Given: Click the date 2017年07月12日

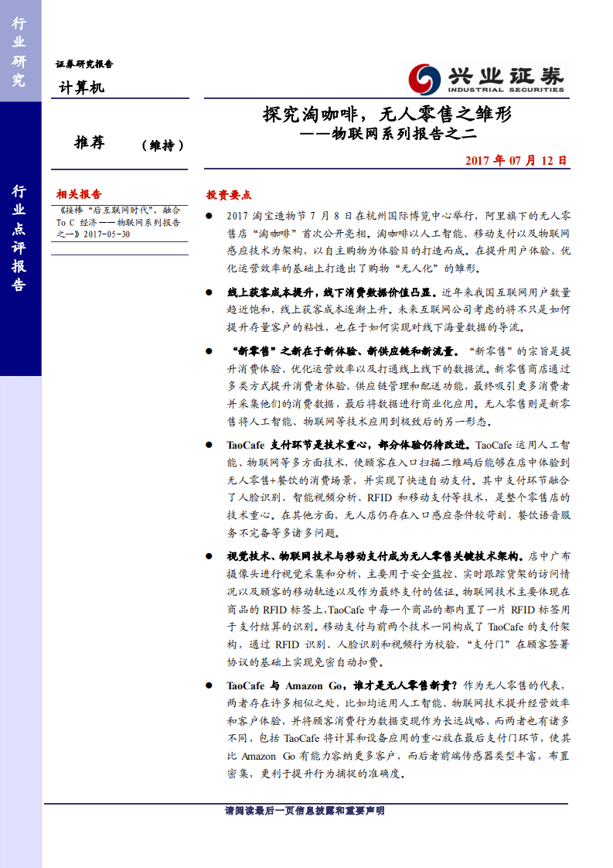Looking at the screenshot, I should 516,161.
